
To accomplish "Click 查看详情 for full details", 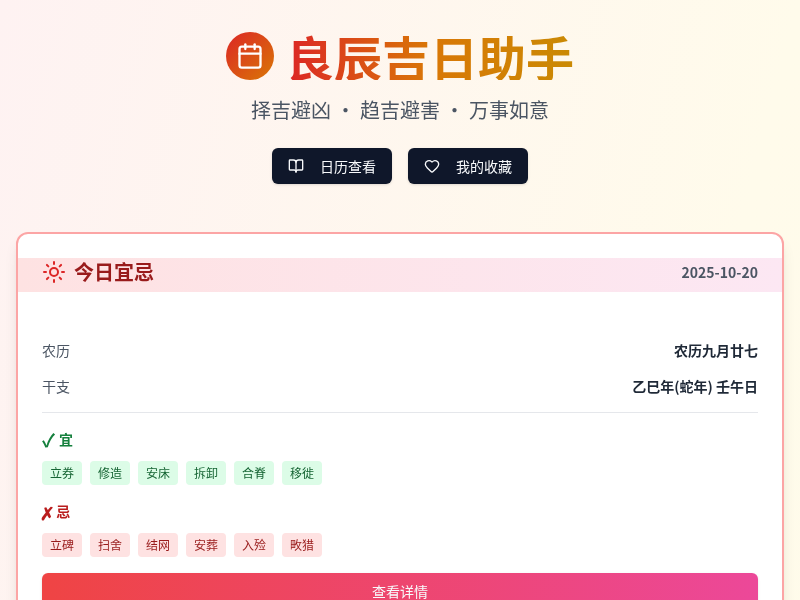I will pos(400,590).
